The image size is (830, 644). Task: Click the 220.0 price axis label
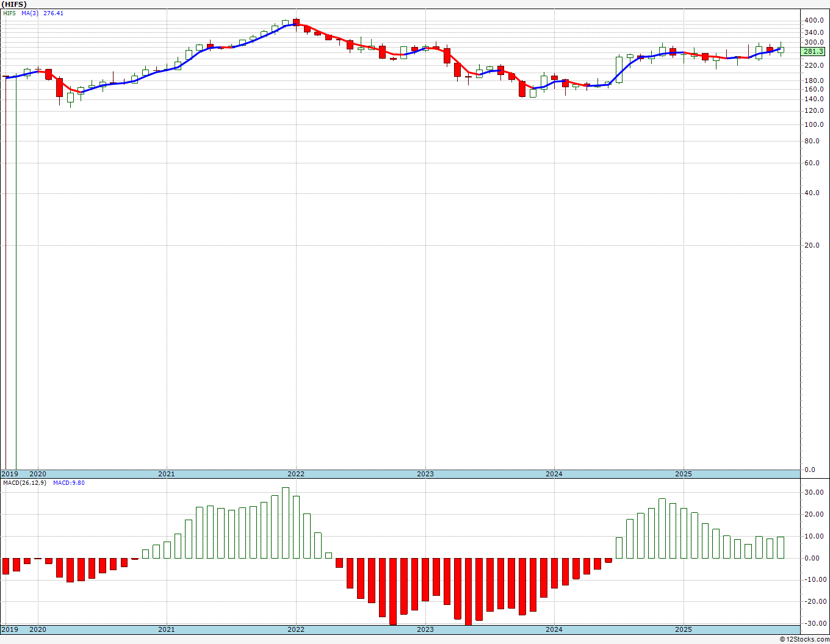click(814, 65)
